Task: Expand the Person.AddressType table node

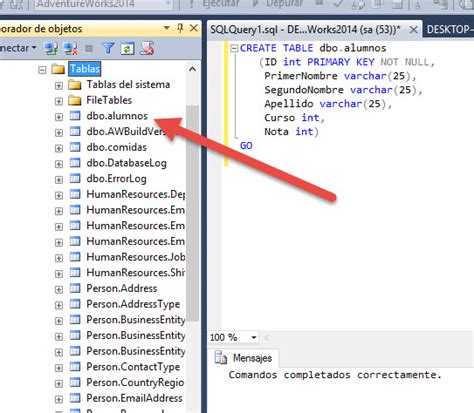Action: [59, 305]
